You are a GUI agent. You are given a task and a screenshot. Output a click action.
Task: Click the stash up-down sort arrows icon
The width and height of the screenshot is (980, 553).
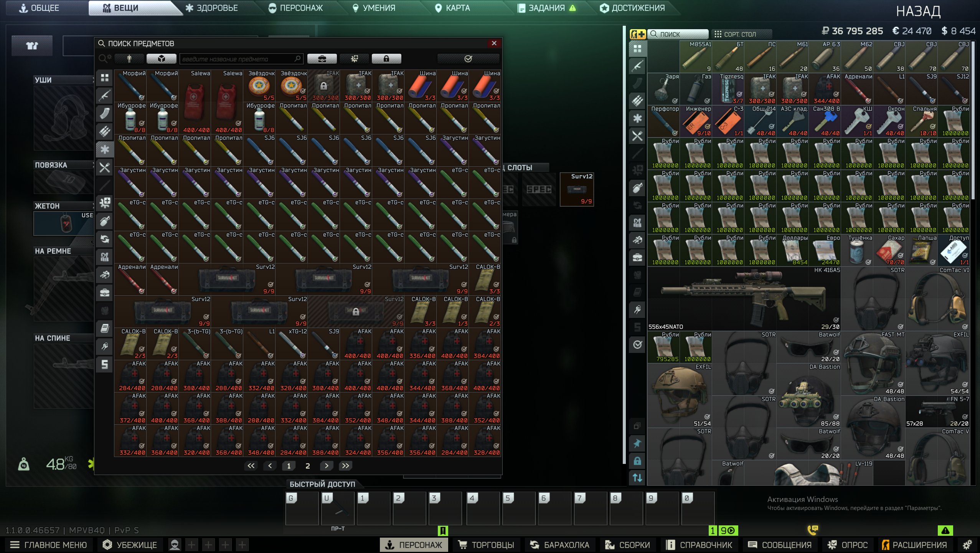pyautogui.click(x=637, y=478)
